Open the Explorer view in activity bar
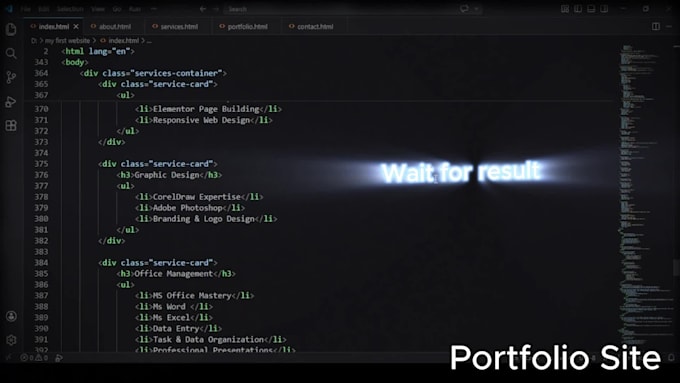 11,29
